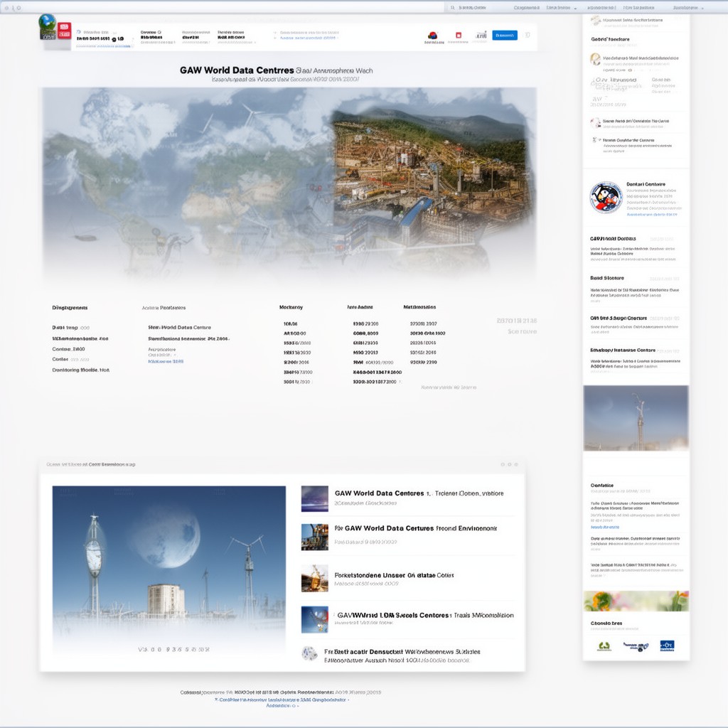Click the 'Mockardy' column header

(x=291, y=307)
